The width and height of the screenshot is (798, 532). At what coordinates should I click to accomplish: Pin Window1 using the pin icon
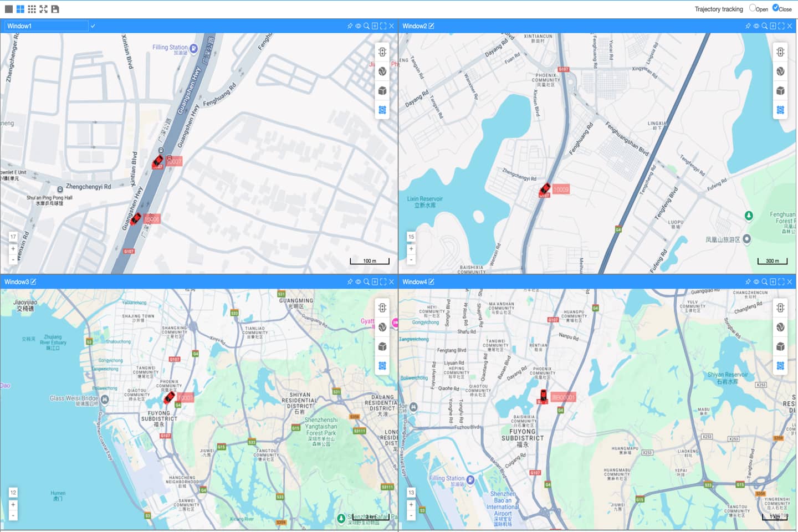[350, 26]
